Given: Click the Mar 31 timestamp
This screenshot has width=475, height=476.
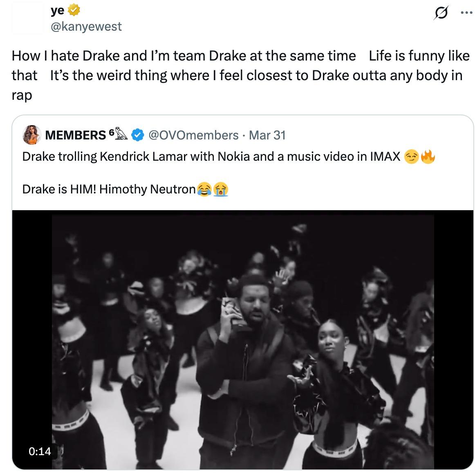Looking at the screenshot, I should tap(267, 135).
